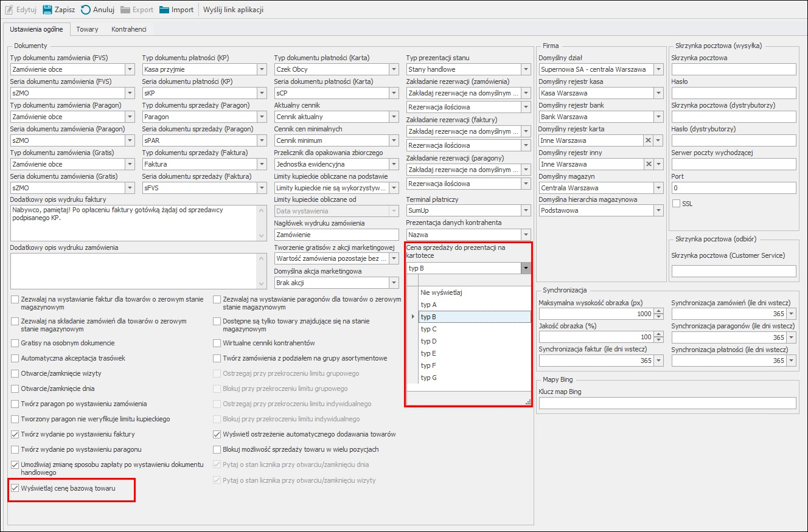This screenshot has width=808, height=532.
Task: Click Wyślij link aplikacji button
Action: 233,10
